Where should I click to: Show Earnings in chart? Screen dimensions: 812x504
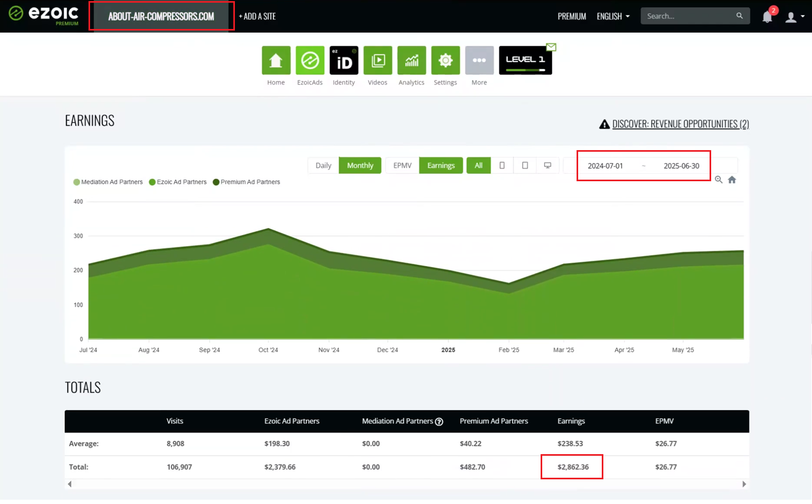click(441, 165)
